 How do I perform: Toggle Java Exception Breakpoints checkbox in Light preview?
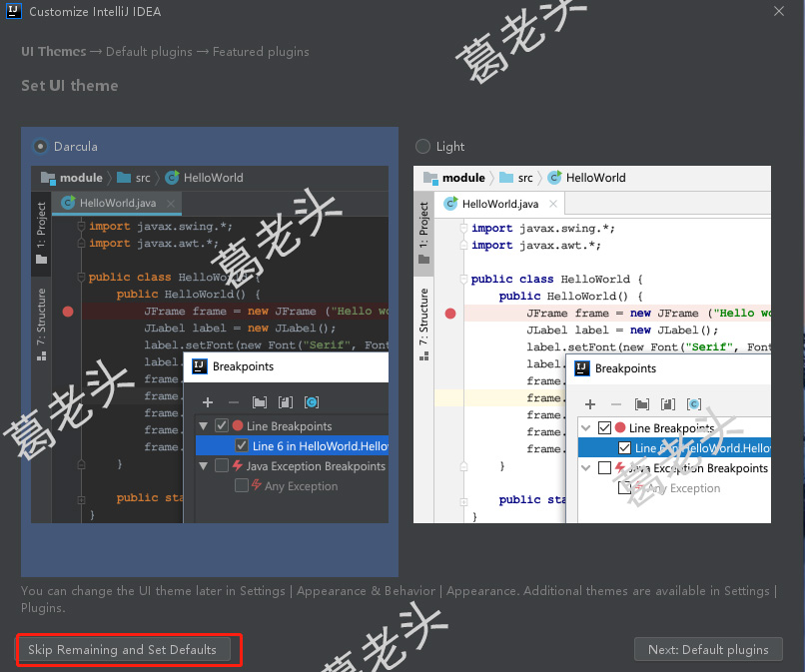pyautogui.click(x=604, y=467)
